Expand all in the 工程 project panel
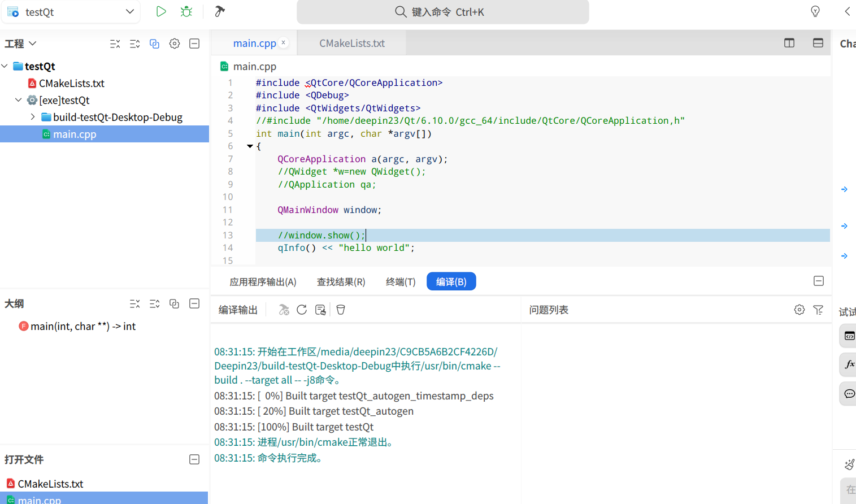The width and height of the screenshot is (856, 504). [135, 44]
